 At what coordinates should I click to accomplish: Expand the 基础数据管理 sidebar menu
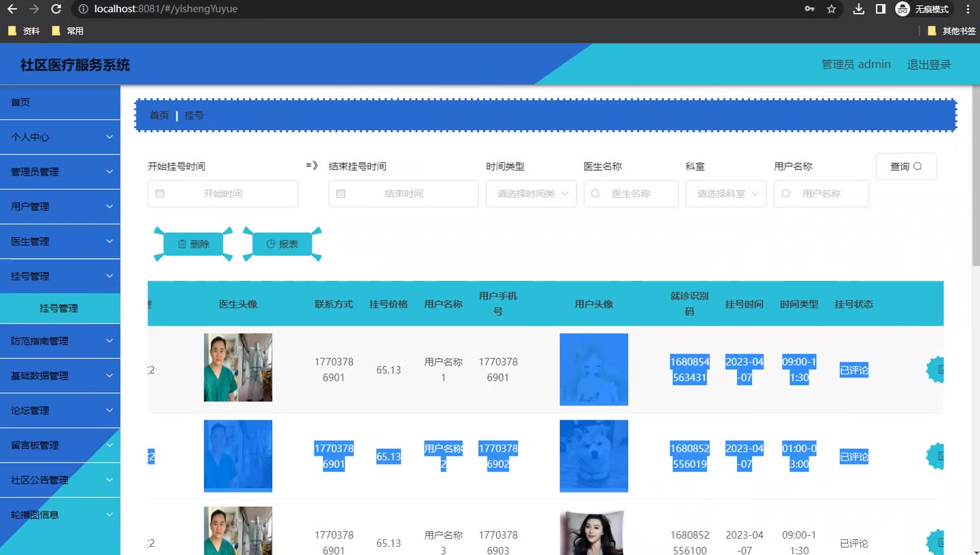pos(60,375)
